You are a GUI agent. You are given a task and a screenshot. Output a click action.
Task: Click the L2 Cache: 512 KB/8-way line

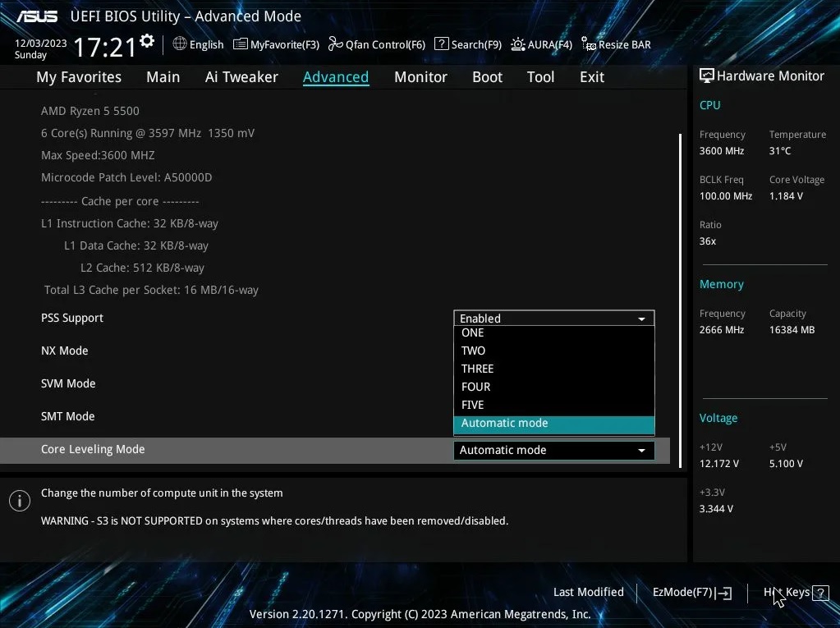point(142,268)
